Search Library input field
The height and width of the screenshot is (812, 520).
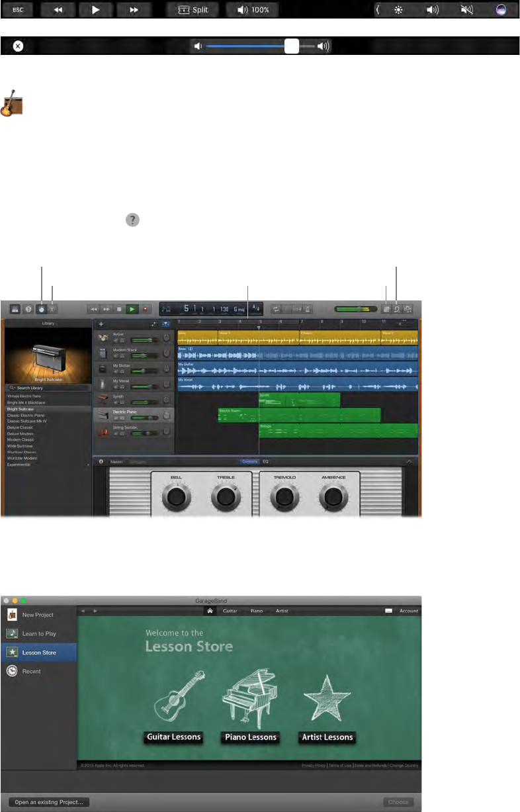click(x=48, y=386)
